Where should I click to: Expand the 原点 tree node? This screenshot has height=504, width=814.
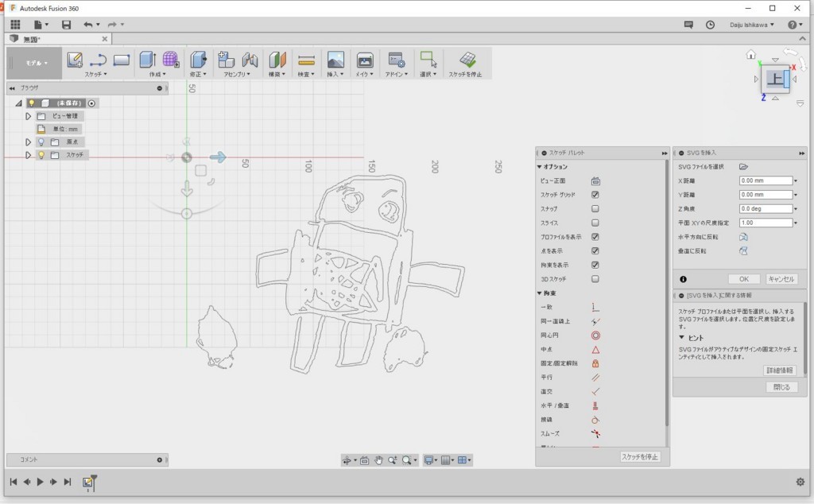[28, 142]
